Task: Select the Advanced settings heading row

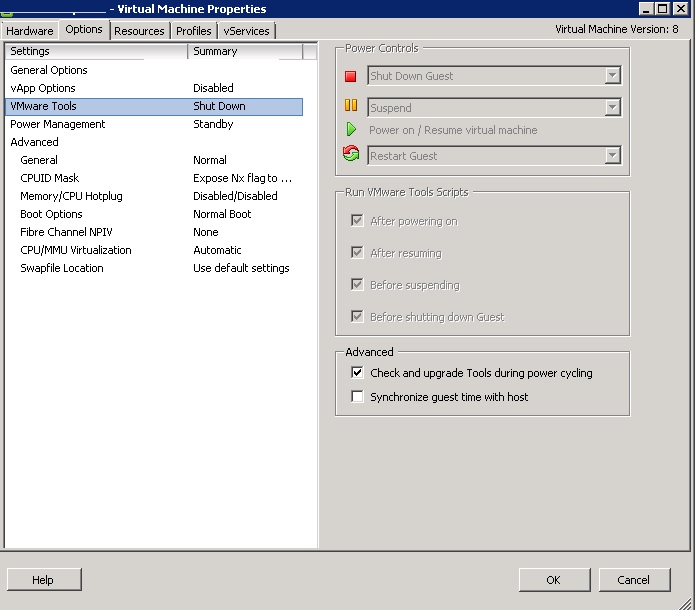Action: pos(154,142)
